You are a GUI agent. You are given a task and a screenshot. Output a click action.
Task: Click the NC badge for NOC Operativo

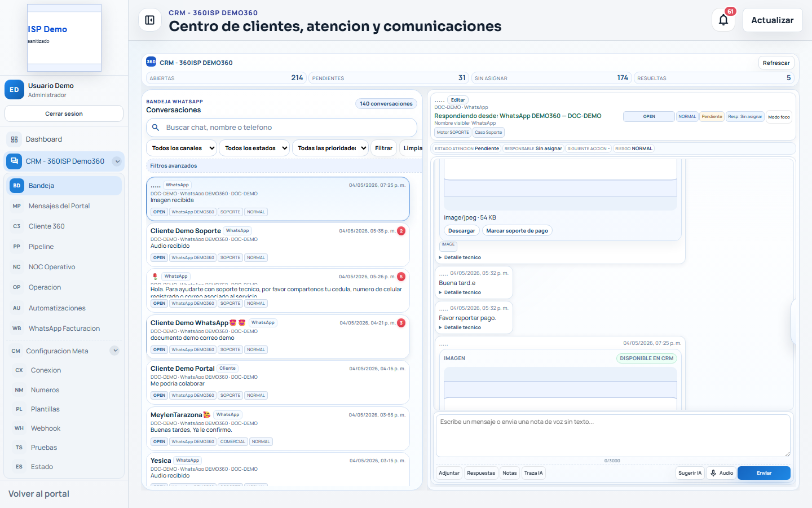tap(17, 267)
